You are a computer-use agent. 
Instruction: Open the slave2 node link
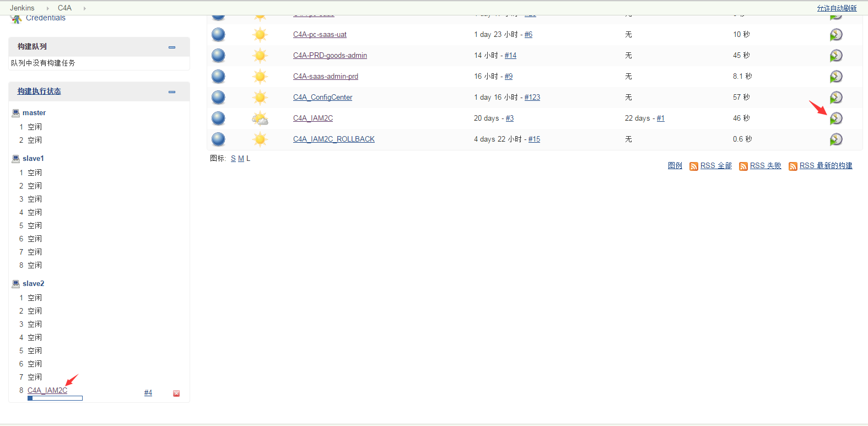(33, 284)
